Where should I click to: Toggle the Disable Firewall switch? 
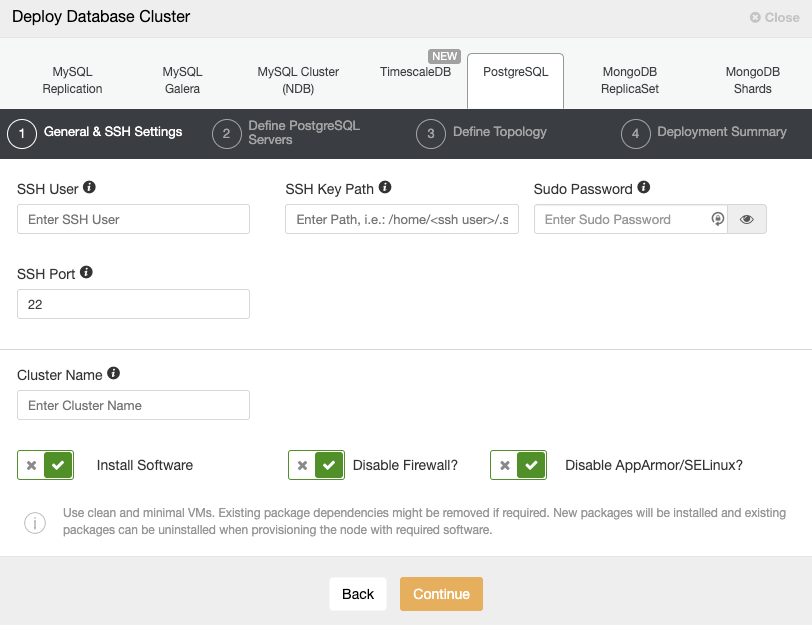click(316, 465)
